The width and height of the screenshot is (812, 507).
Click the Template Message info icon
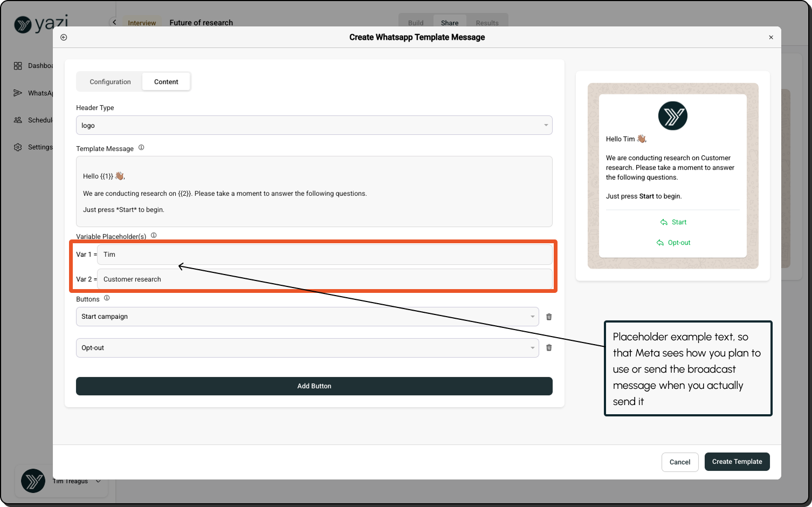pos(141,148)
